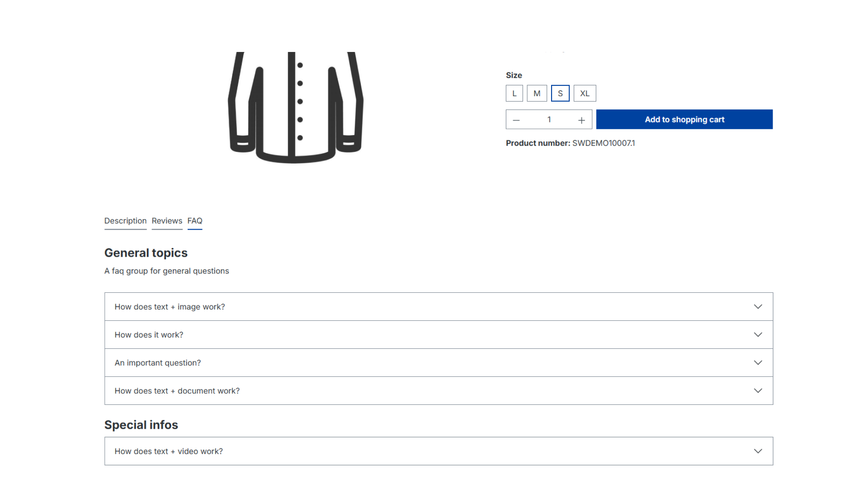This screenshot has width=868, height=488.
Task: Click 'How does it work?' question text
Action: 149,335
